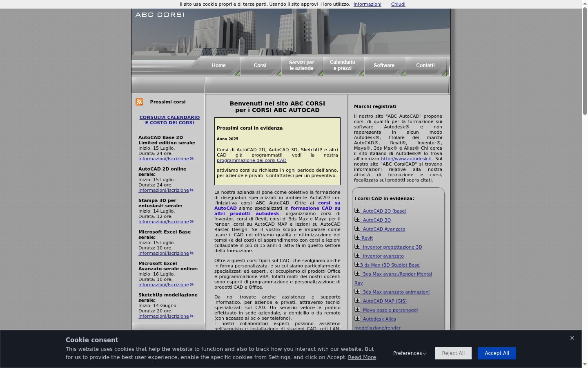588x368 pixels.
Task: Expand the Inventor avanzato plus icon
Action: pos(357,256)
